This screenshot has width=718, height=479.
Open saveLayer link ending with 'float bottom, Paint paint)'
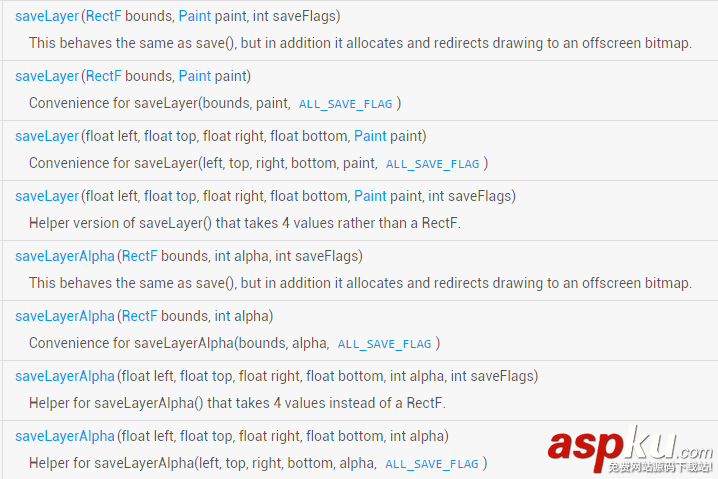click(x=46, y=136)
